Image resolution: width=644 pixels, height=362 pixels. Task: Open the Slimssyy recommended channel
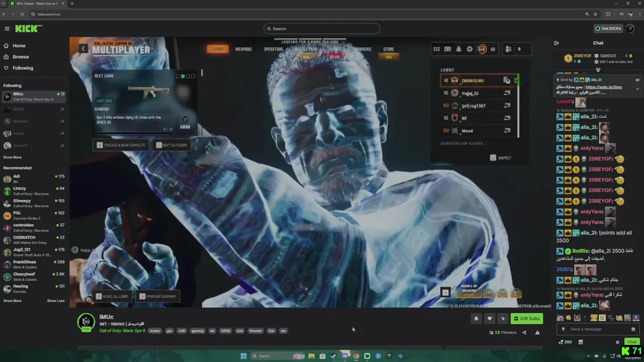pyautogui.click(x=34, y=203)
